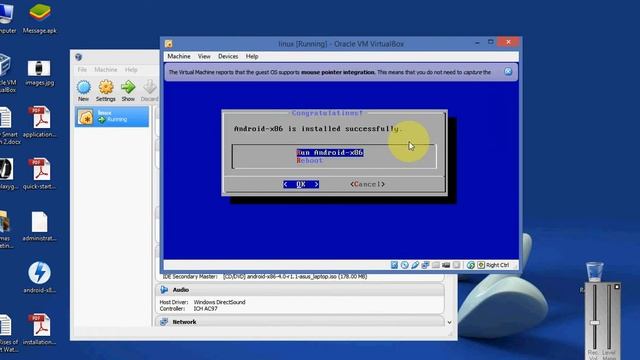Click the 'installed successfully' message text
Screen dimensions: 640x360
coord(318,129)
